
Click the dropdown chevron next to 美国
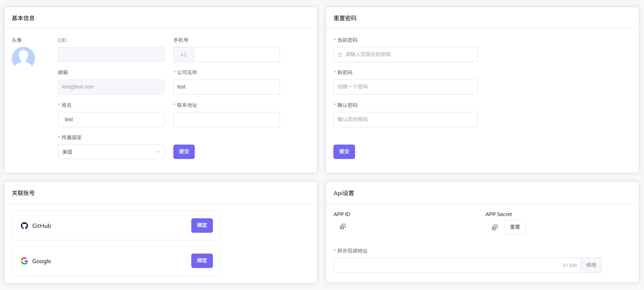(157, 152)
